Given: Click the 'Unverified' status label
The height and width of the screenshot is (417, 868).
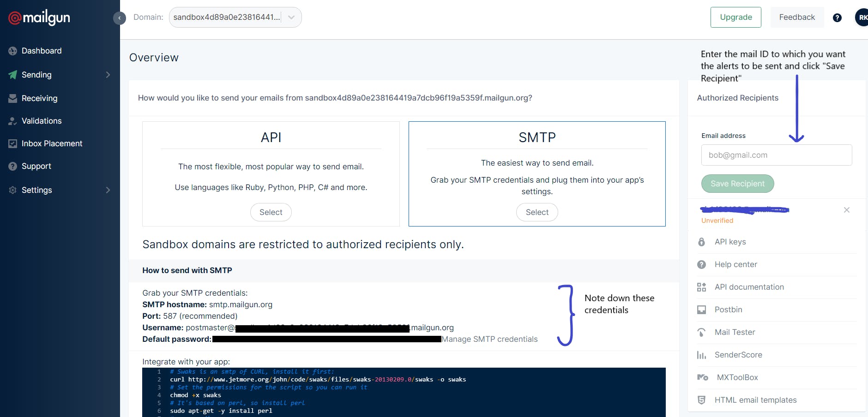Looking at the screenshot, I should point(717,220).
